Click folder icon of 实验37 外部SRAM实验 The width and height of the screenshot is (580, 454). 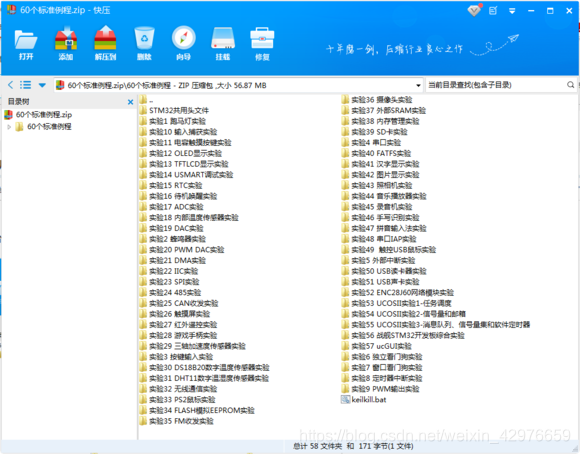tap(345, 110)
